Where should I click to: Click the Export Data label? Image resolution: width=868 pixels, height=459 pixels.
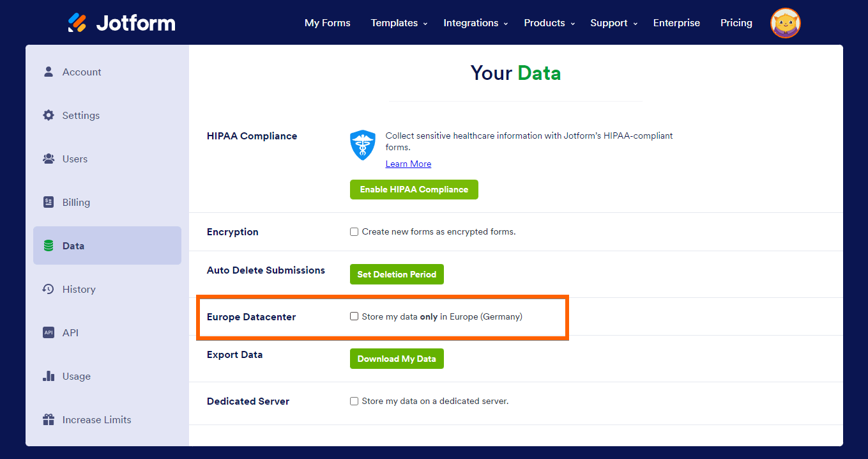[234, 355]
